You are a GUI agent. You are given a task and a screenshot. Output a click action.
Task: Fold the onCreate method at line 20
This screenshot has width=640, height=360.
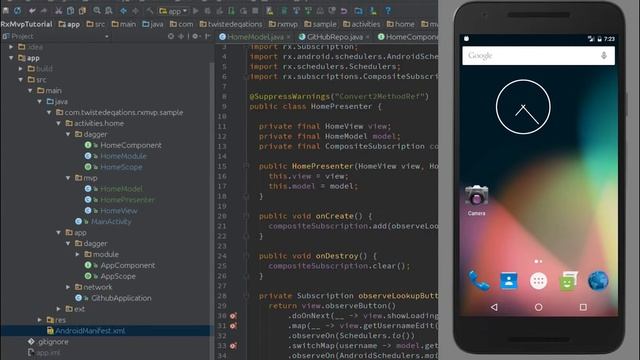(246, 216)
